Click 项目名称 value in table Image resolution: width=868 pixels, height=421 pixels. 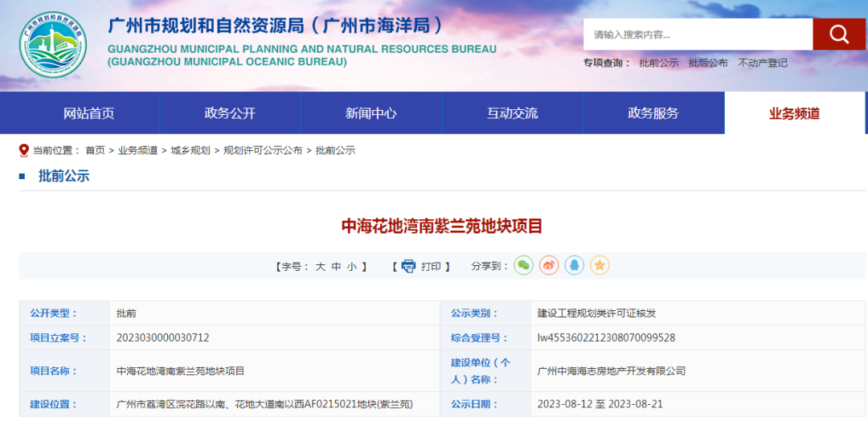tap(181, 371)
